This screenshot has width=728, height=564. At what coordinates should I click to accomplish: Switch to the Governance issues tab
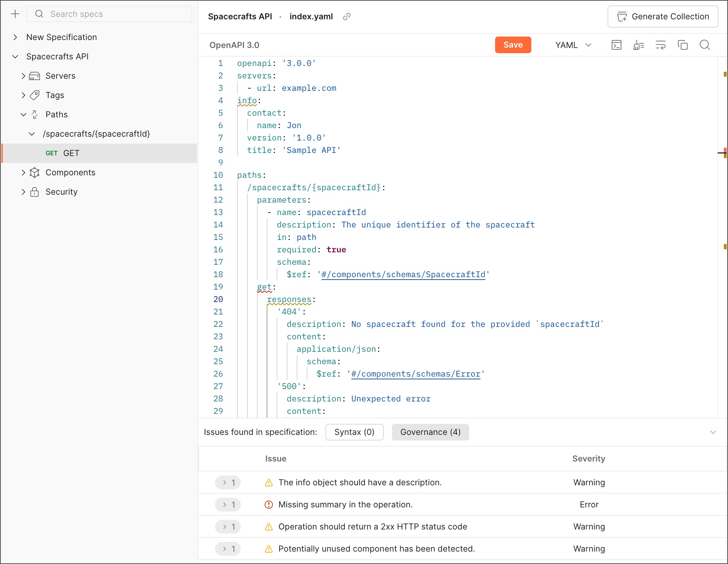[x=430, y=432]
